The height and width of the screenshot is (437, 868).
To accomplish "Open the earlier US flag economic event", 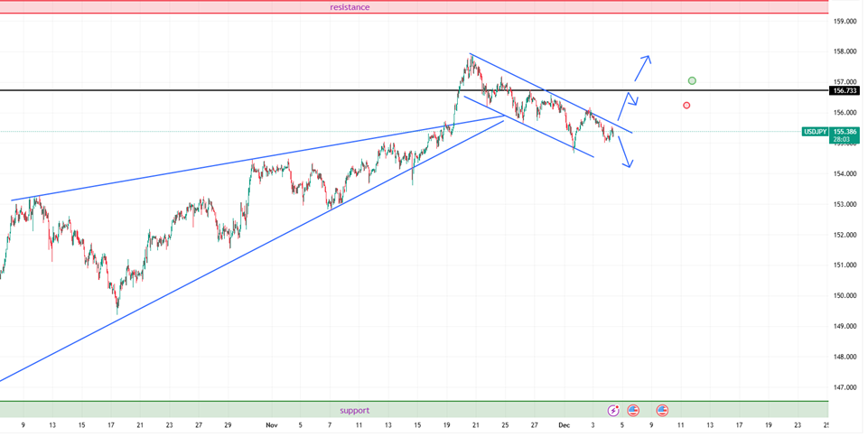I will coord(633,410).
